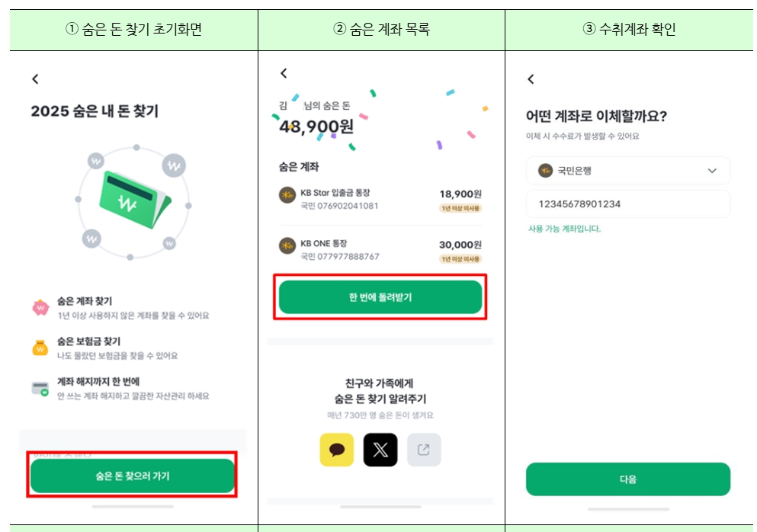Click the account number input field
Viewport: 757px width, 532px height.
click(x=628, y=203)
